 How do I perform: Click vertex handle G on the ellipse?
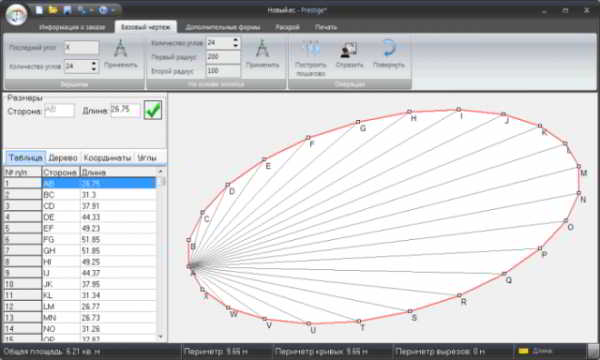358,122
